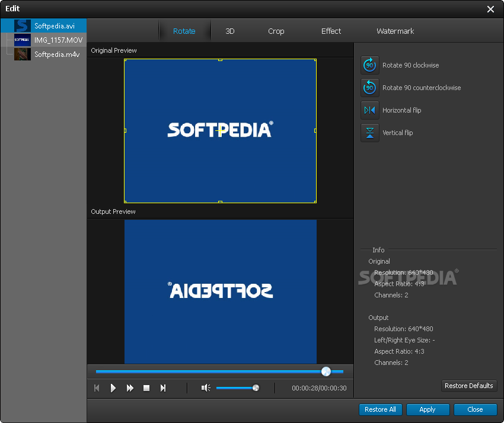
Task: Click the time display 00:00:28/00:00:30
Action: point(319,388)
